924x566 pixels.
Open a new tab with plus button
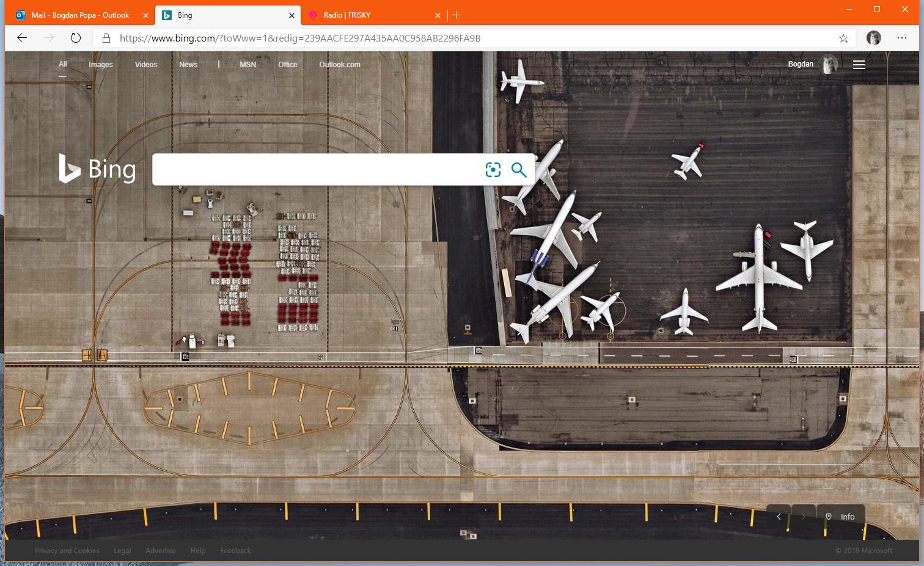click(x=457, y=15)
